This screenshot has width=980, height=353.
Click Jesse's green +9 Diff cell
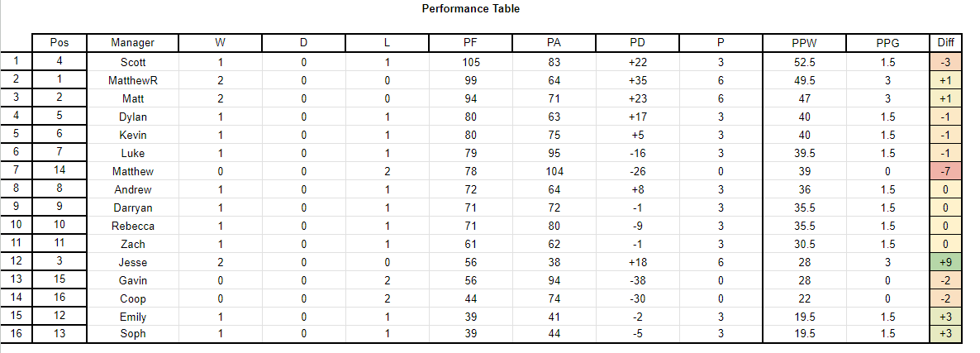click(x=945, y=262)
